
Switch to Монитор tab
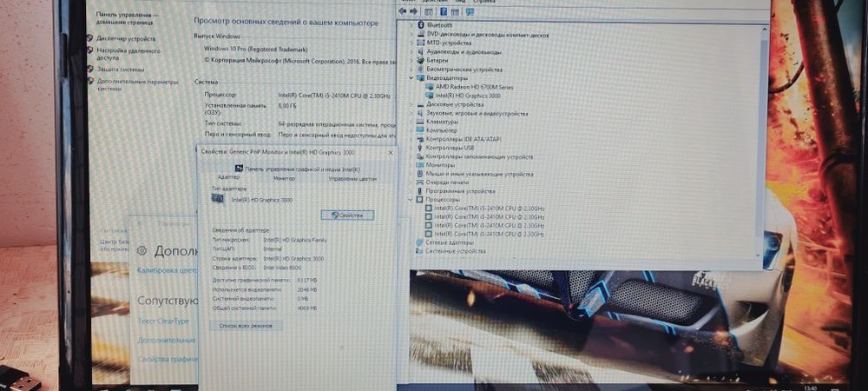284,178
